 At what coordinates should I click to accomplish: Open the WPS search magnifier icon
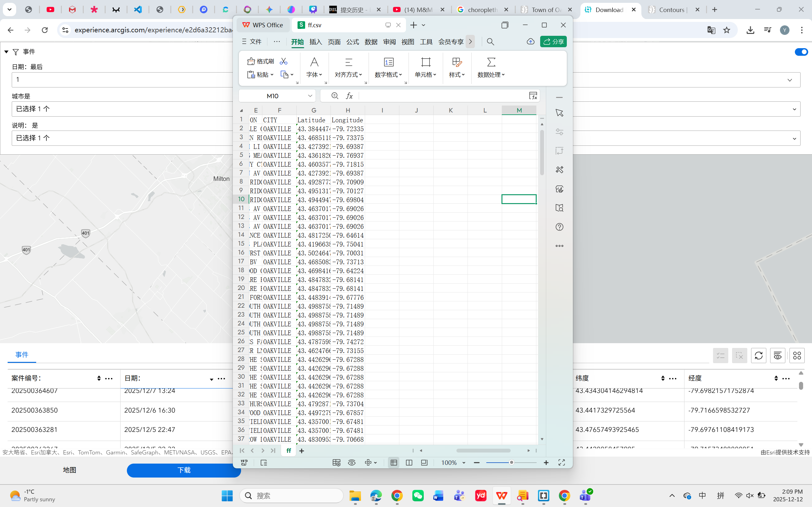490,42
